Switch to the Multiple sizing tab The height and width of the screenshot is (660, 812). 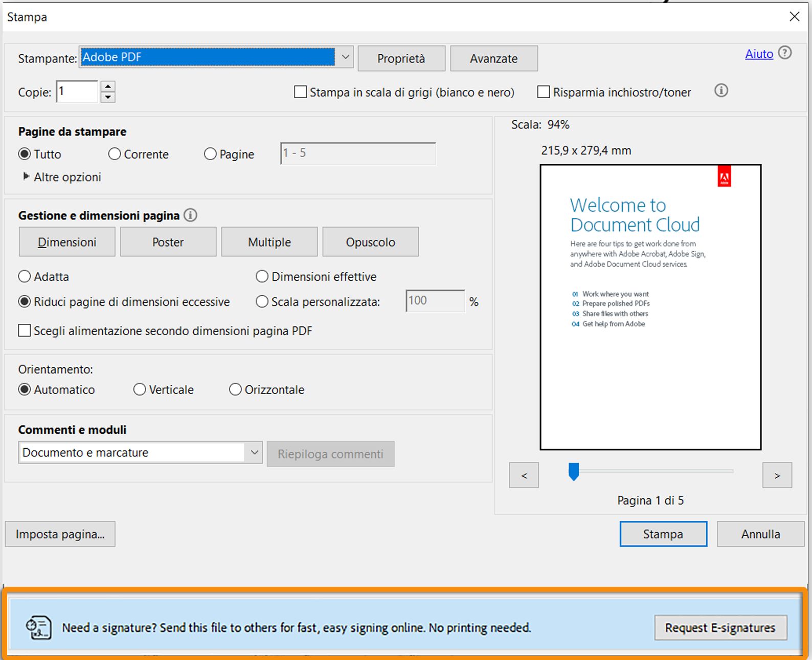tap(269, 242)
